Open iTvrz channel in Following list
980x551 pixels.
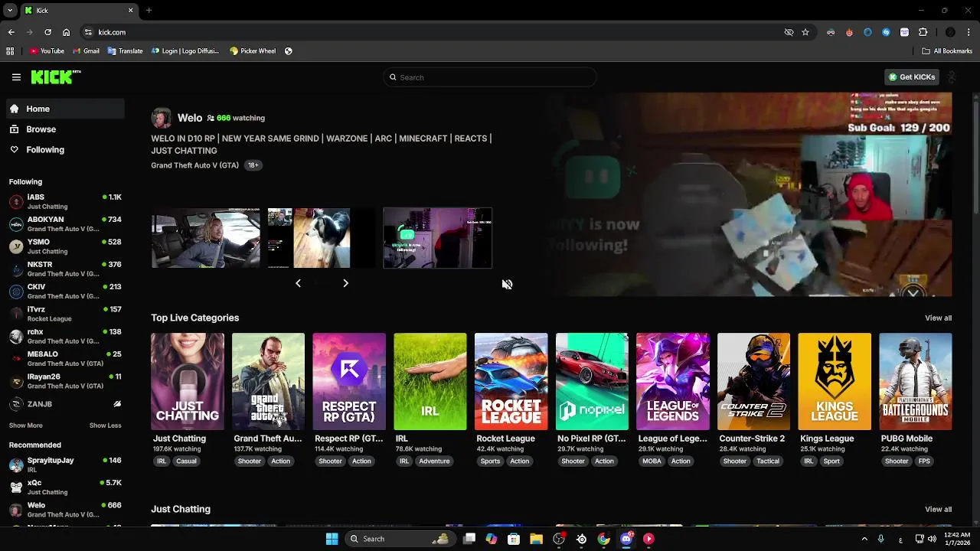pos(65,314)
